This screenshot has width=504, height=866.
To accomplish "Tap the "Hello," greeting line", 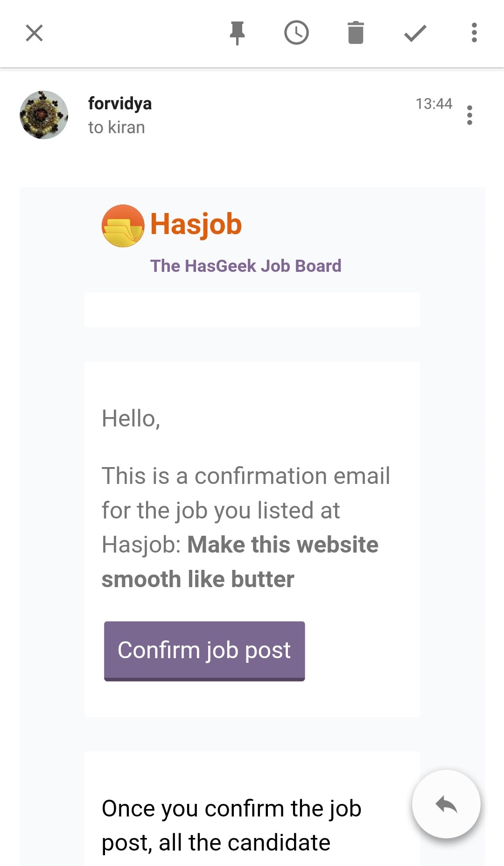I will (131, 419).
